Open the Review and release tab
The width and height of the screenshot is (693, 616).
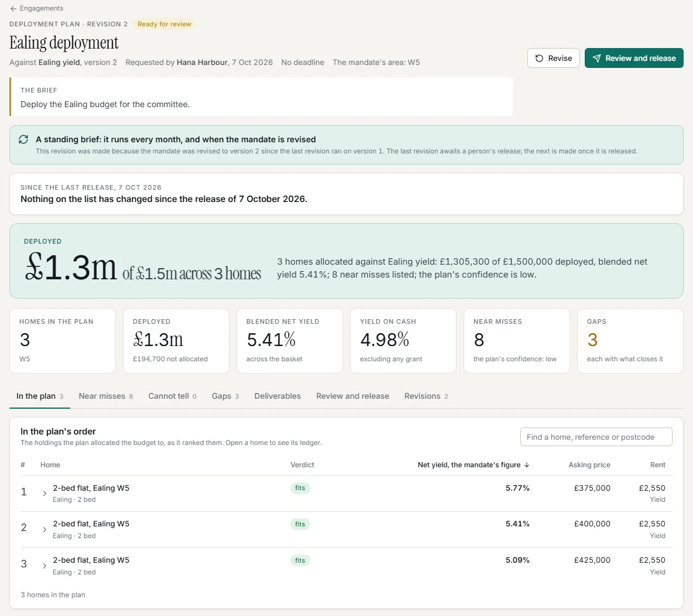click(x=353, y=396)
